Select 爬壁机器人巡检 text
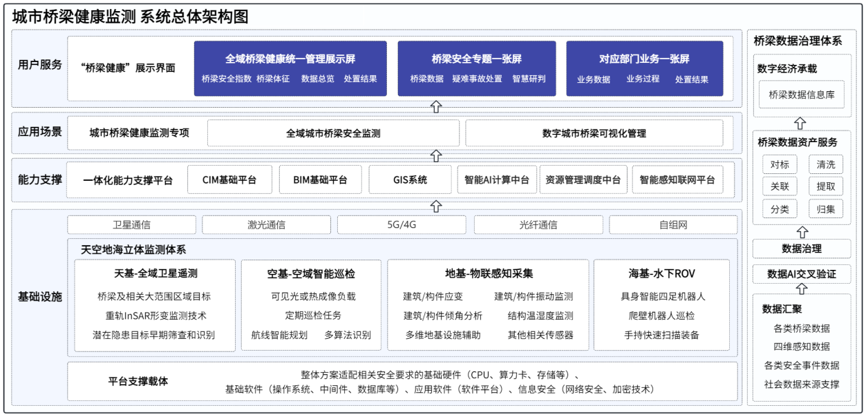Screen dimensions: 868x419 662,315
